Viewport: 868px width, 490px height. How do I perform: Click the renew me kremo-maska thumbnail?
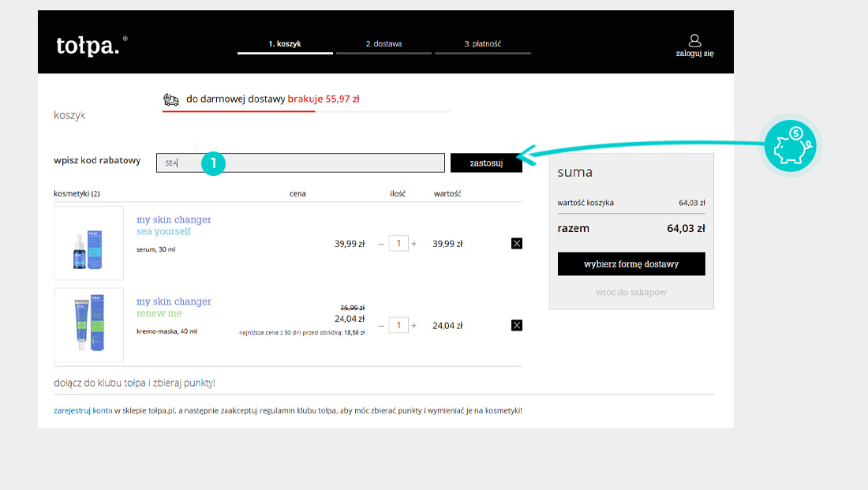point(88,325)
